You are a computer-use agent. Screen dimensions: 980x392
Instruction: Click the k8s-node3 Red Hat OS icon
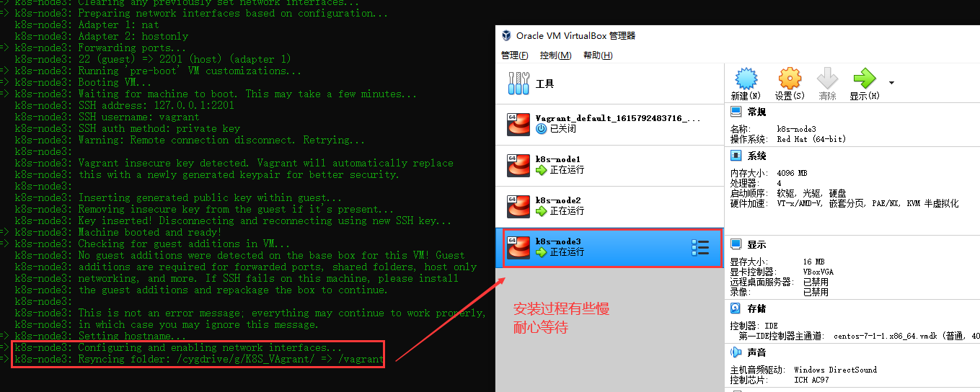click(518, 247)
